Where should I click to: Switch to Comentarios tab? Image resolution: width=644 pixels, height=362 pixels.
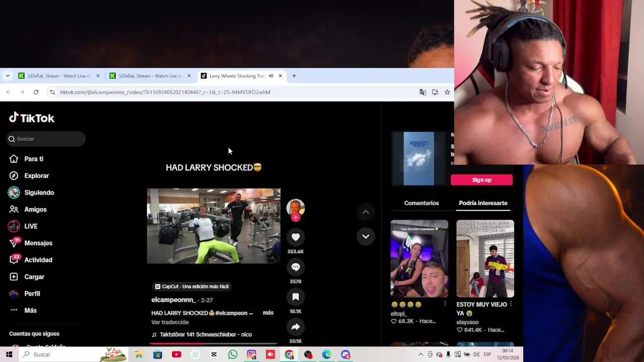422,203
